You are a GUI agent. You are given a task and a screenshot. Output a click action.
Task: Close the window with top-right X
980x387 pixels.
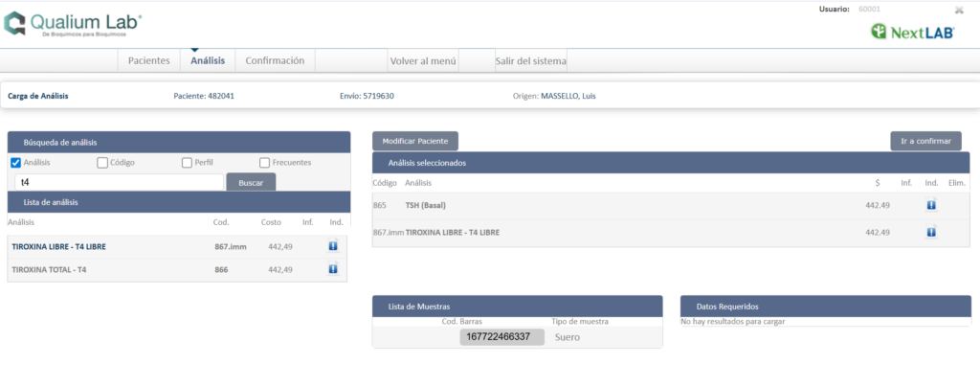tap(959, 10)
